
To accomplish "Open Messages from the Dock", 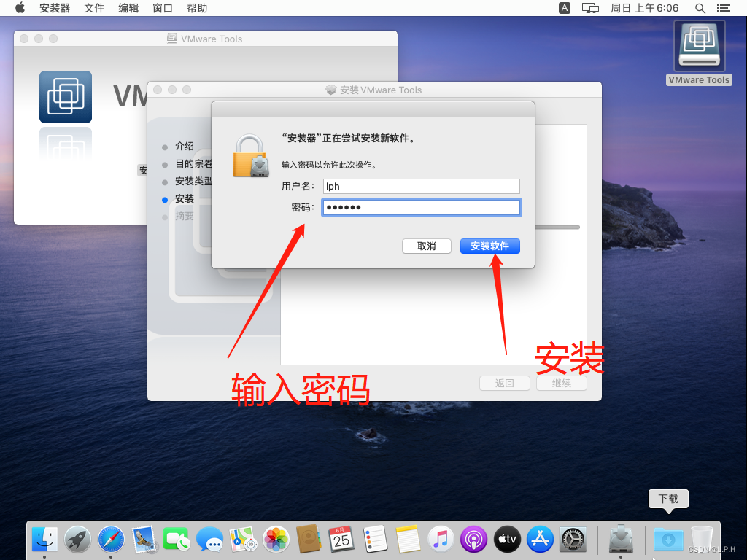I will point(209,539).
